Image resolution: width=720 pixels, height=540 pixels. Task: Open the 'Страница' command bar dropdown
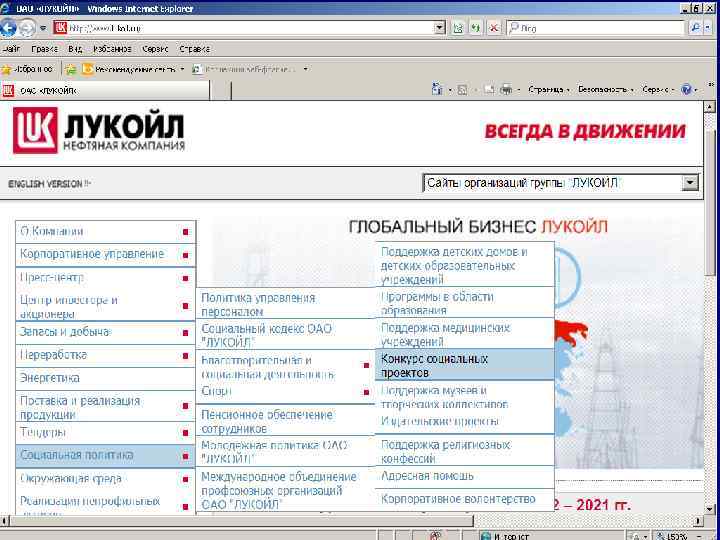[549, 90]
